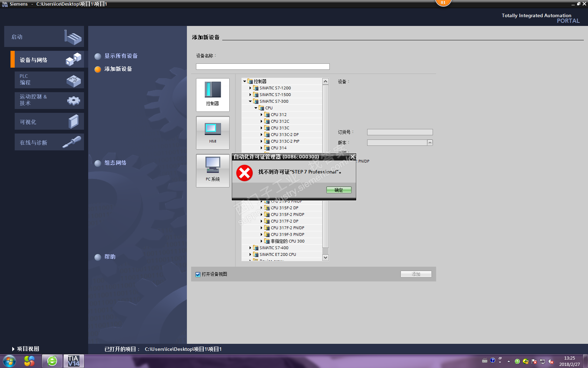
Task: Click the device tree scrollbar down arrow
Action: pyautogui.click(x=325, y=258)
